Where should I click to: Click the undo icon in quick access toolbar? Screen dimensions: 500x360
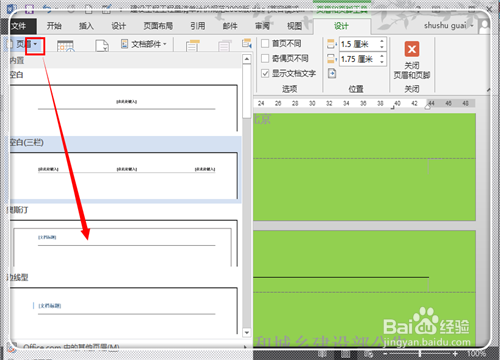pyautogui.click(x=47, y=9)
